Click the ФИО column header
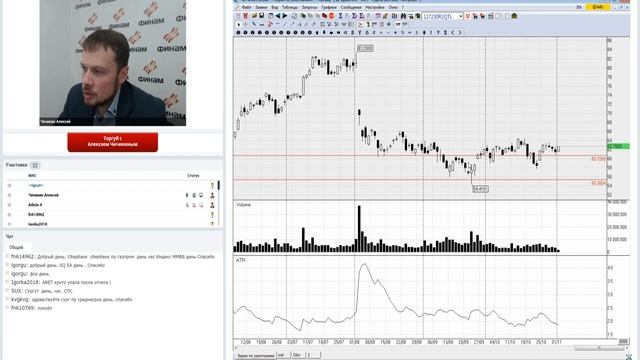 [x=32, y=176]
